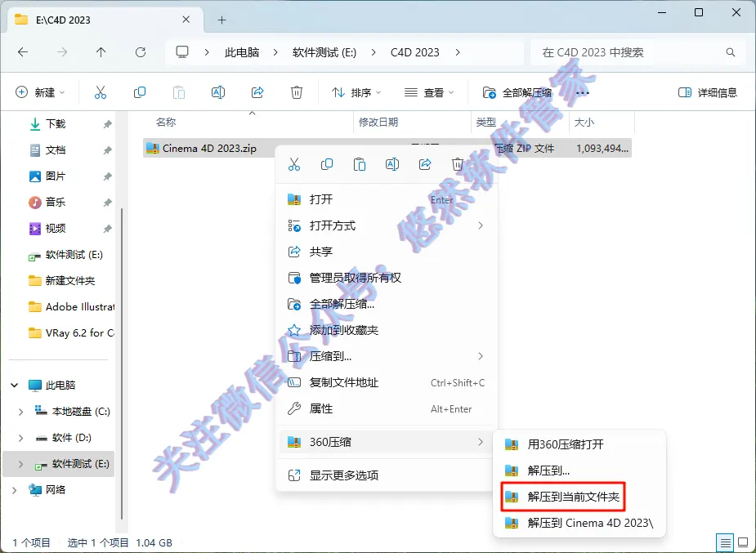Click 此电脑 in the address breadcrumb
The height and width of the screenshot is (553, 756).
[242, 52]
